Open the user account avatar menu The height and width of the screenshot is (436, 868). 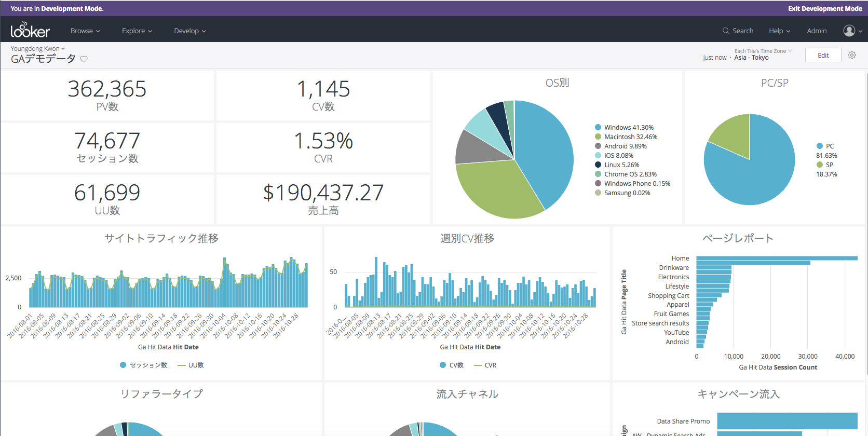(852, 31)
